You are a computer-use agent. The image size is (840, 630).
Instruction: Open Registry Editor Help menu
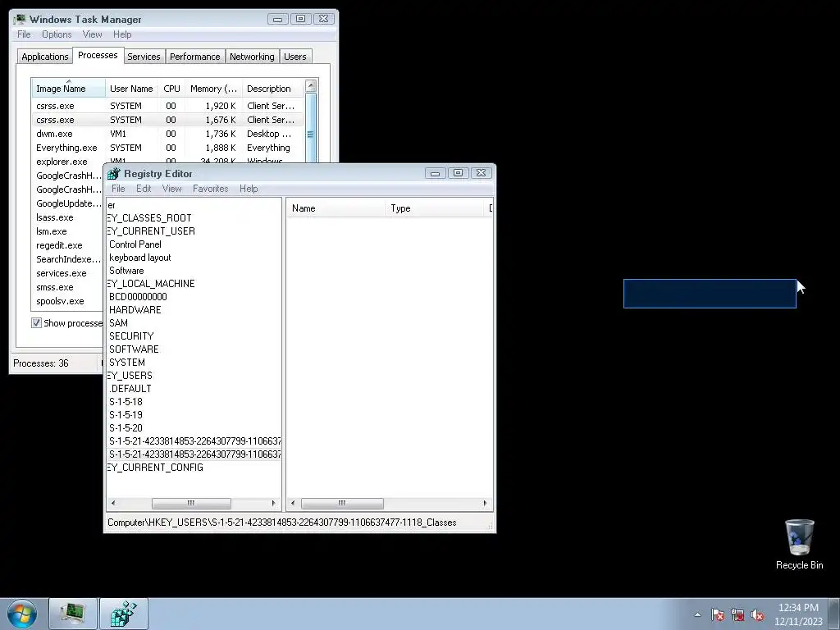point(249,189)
